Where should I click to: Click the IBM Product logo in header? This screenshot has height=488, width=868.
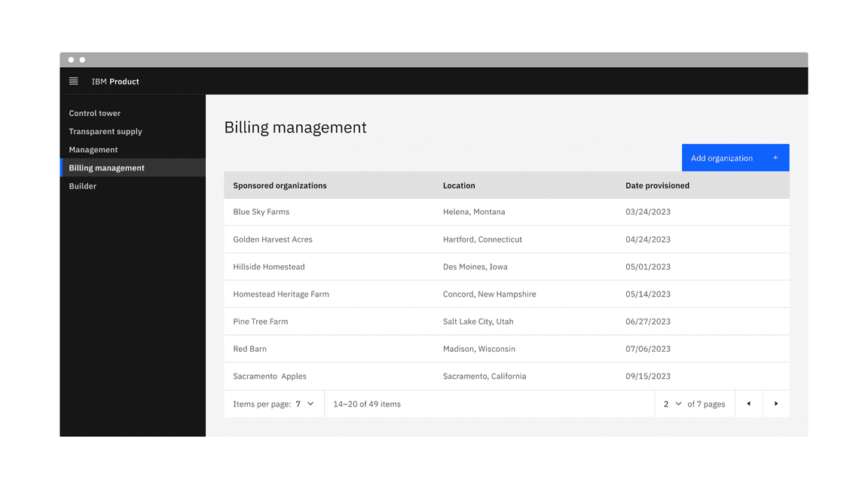[115, 81]
